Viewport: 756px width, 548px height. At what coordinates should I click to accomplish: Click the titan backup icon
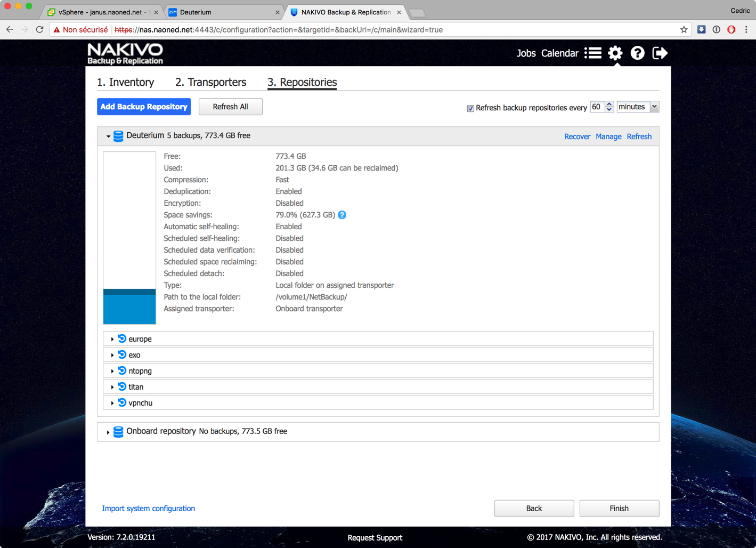(x=122, y=386)
